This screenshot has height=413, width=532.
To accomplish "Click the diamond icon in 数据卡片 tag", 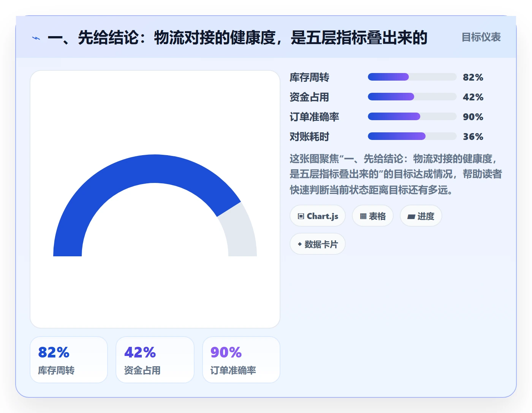I will pos(300,244).
